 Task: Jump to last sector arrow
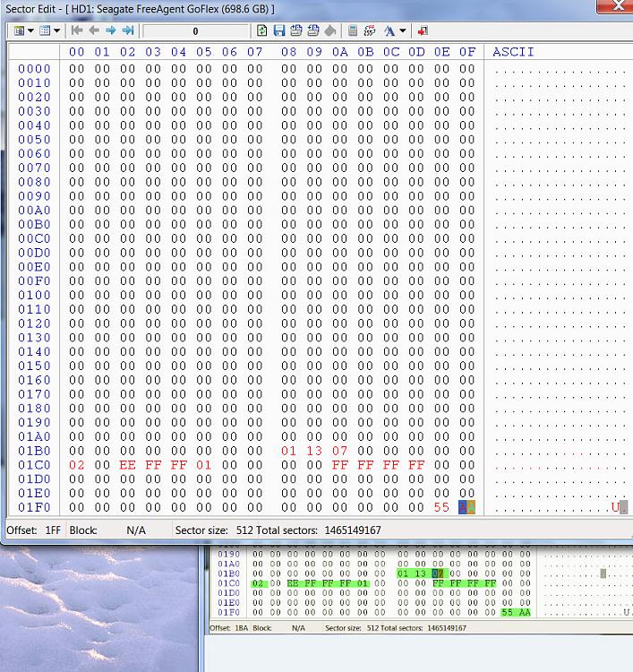point(128,30)
